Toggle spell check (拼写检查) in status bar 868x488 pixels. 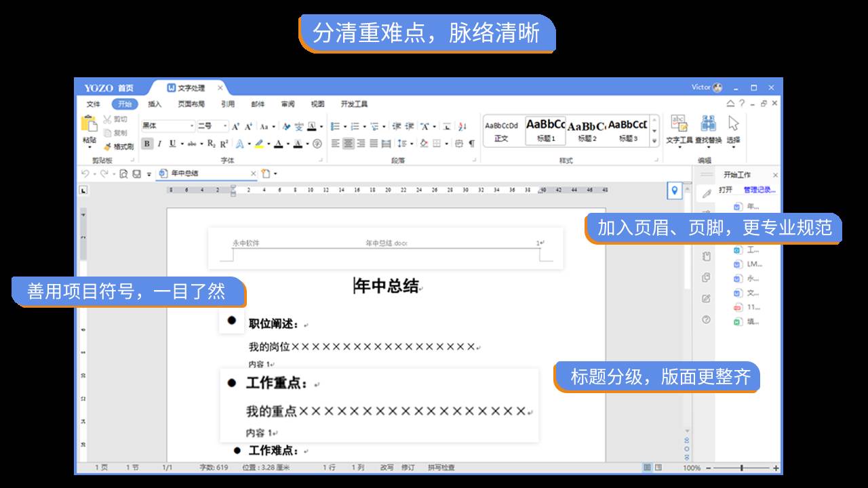click(x=441, y=468)
